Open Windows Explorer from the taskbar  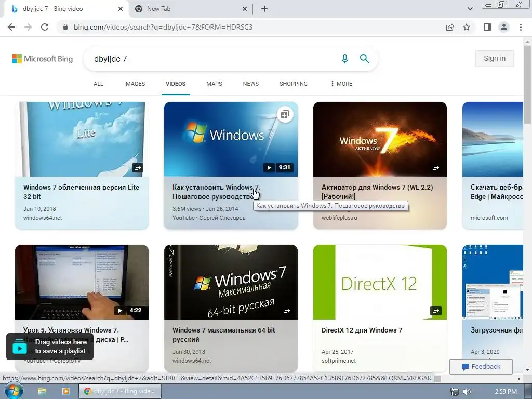(x=42, y=391)
